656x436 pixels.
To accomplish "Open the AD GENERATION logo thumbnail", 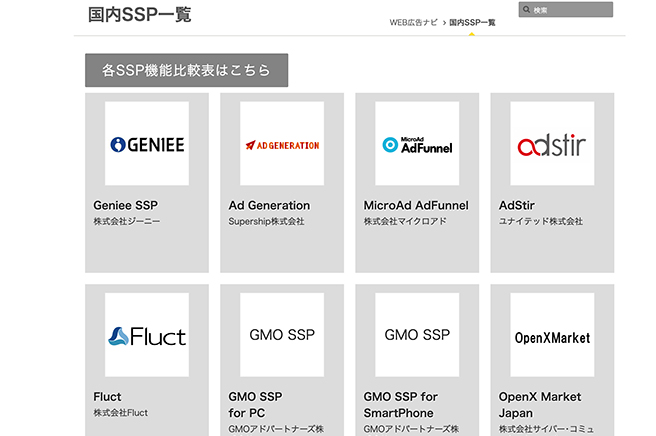I will (282, 144).
